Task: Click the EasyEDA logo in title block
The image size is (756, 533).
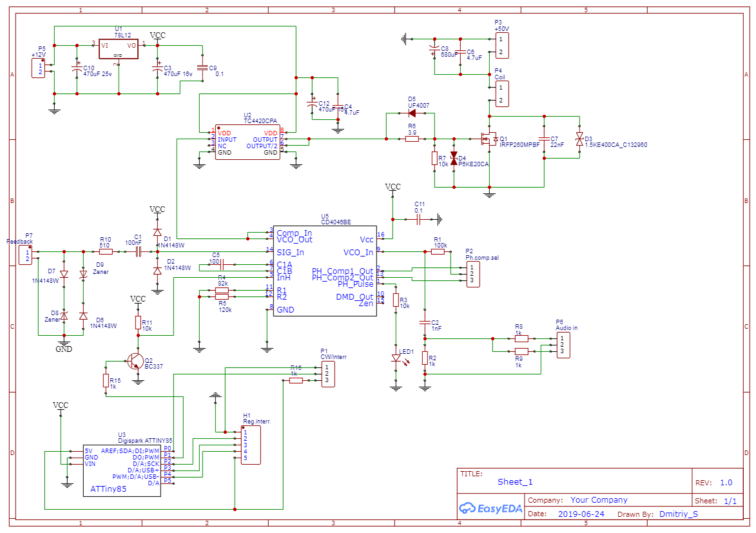Action: click(490, 508)
